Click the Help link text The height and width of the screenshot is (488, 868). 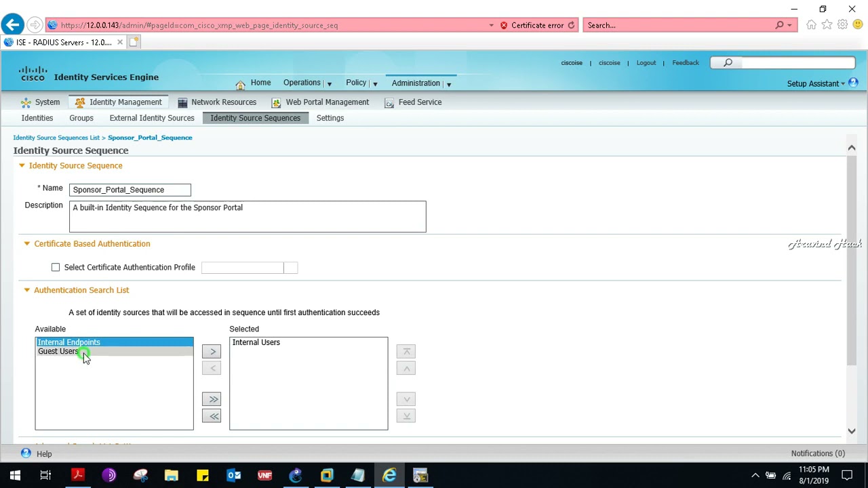click(x=44, y=454)
